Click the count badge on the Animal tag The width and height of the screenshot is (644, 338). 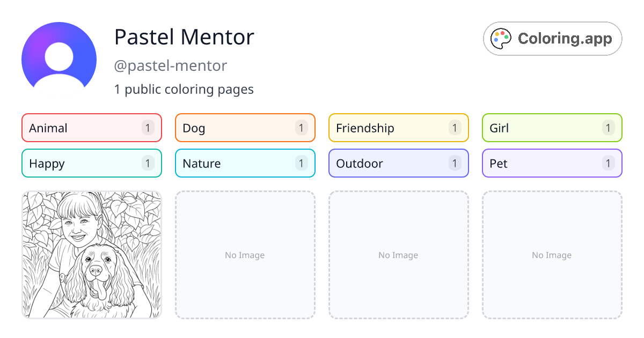tap(148, 128)
